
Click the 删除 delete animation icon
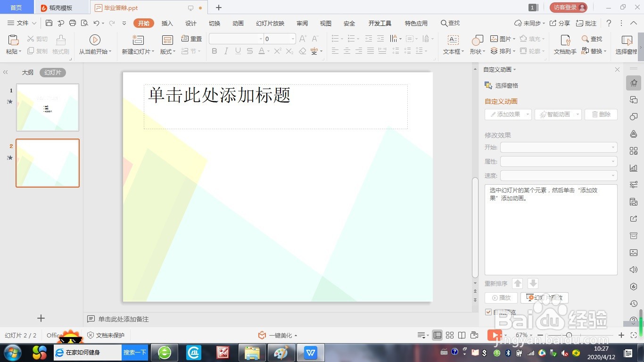tap(601, 114)
